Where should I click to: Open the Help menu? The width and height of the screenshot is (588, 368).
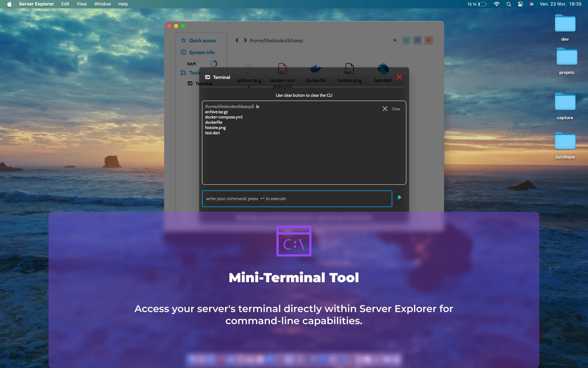click(x=123, y=4)
